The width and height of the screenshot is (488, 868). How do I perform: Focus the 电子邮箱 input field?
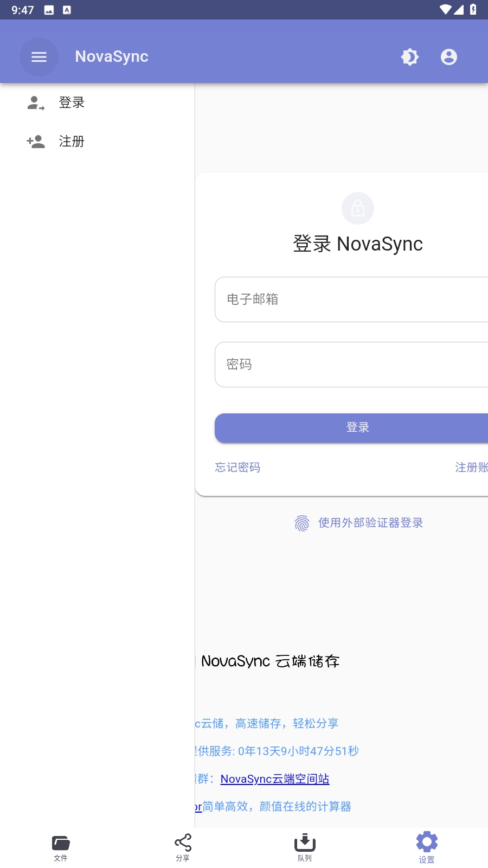click(x=351, y=299)
